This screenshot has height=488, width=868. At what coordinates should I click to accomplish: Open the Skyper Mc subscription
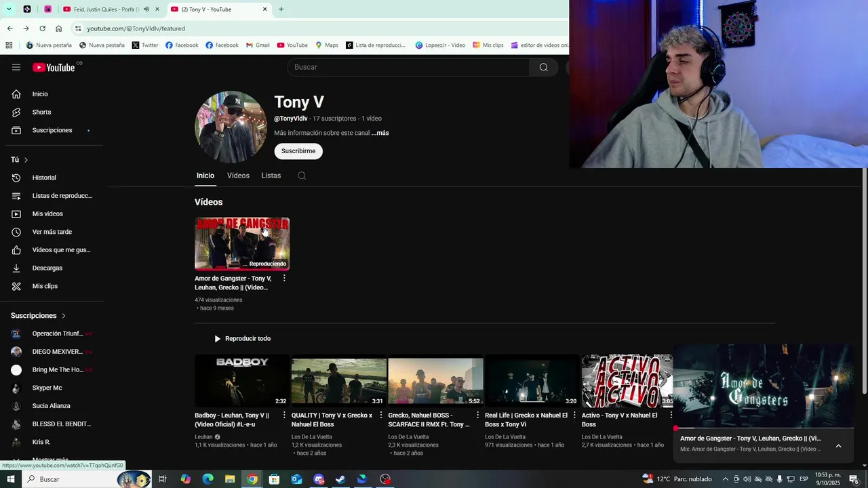point(53,388)
